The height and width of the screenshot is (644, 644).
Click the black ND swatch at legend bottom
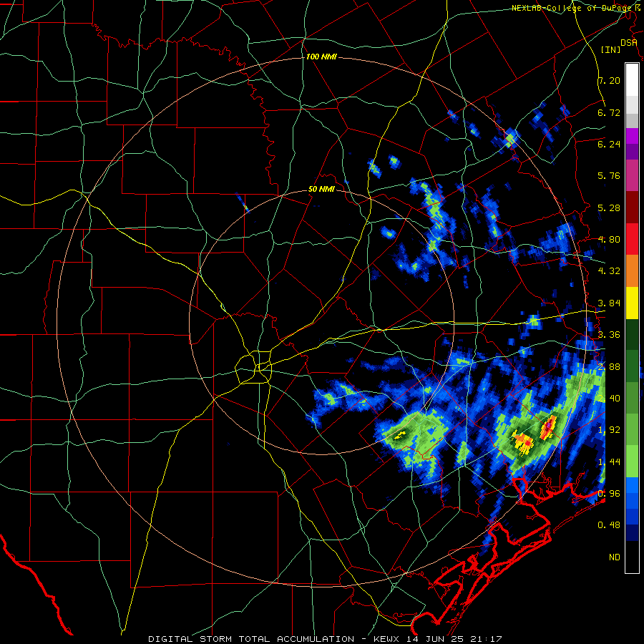[632, 557]
